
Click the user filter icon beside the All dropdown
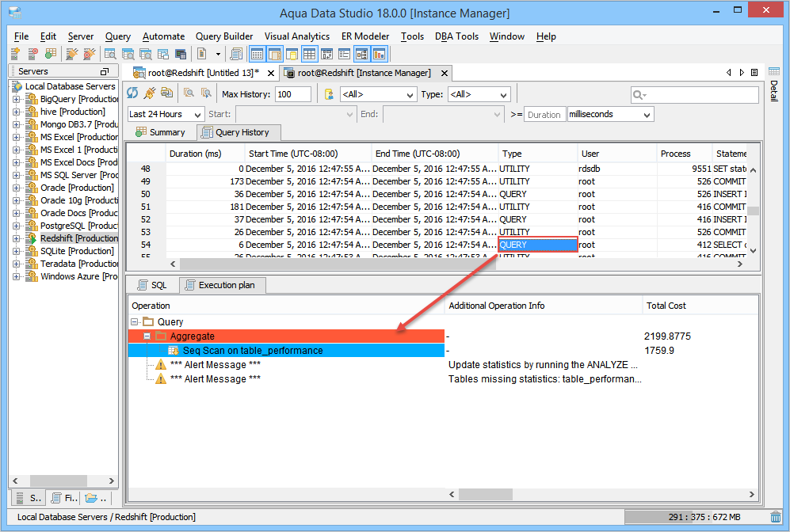tap(329, 94)
